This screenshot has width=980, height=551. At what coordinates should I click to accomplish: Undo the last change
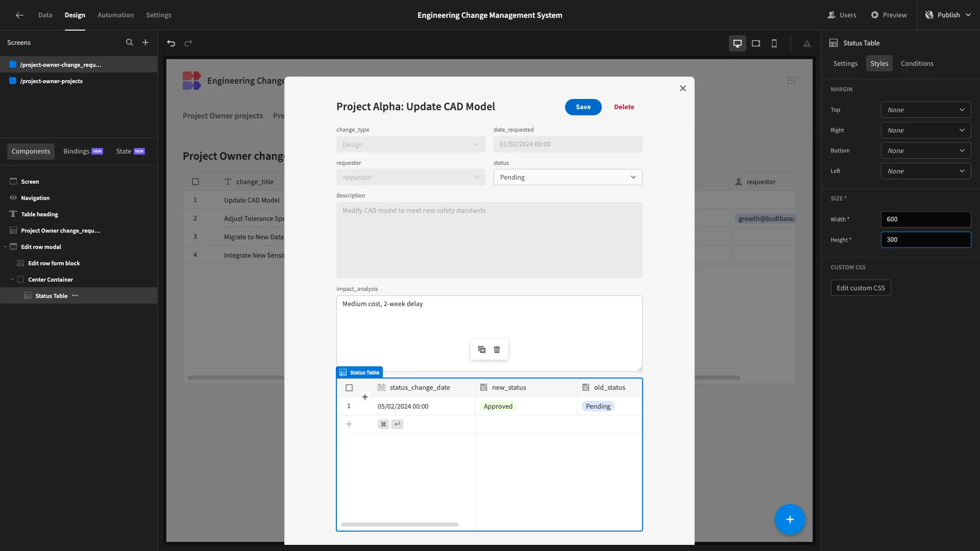(x=171, y=43)
